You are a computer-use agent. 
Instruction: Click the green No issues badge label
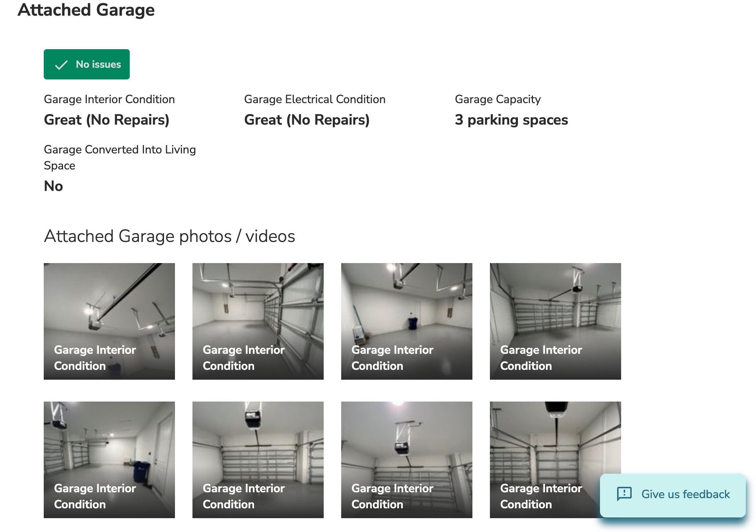tap(98, 64)
